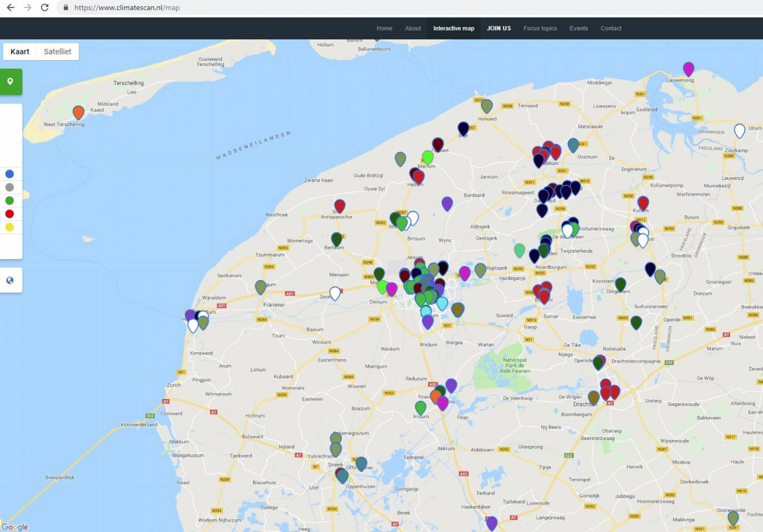The height and width of the screenshot is (532, 763).
Task: Focus the address bar URL
Action: (127, 7)
